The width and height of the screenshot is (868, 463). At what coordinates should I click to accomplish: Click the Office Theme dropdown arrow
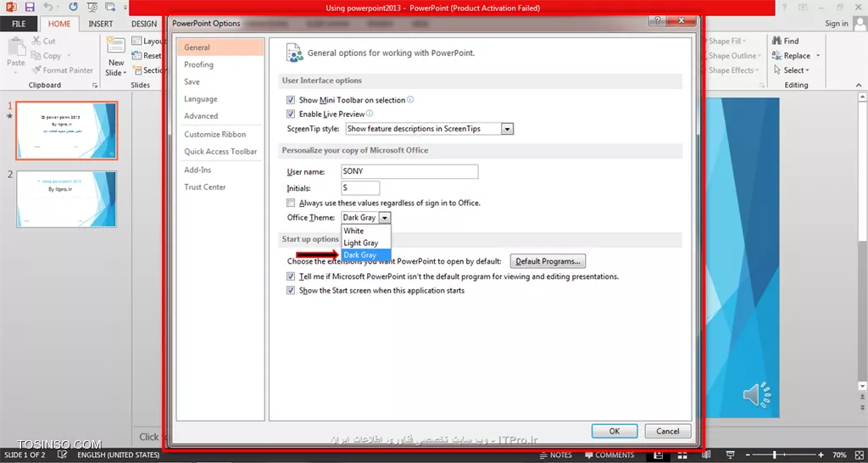click(x=385, y=218)
